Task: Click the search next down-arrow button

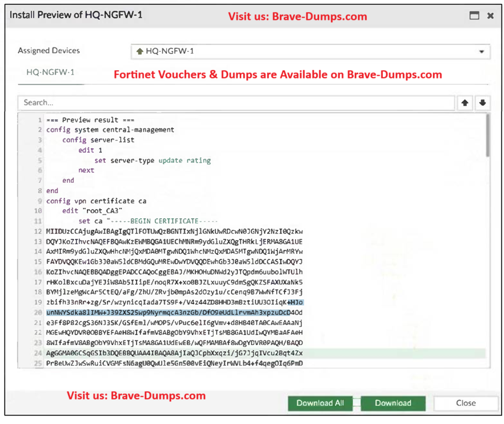Action: point(482,103)
